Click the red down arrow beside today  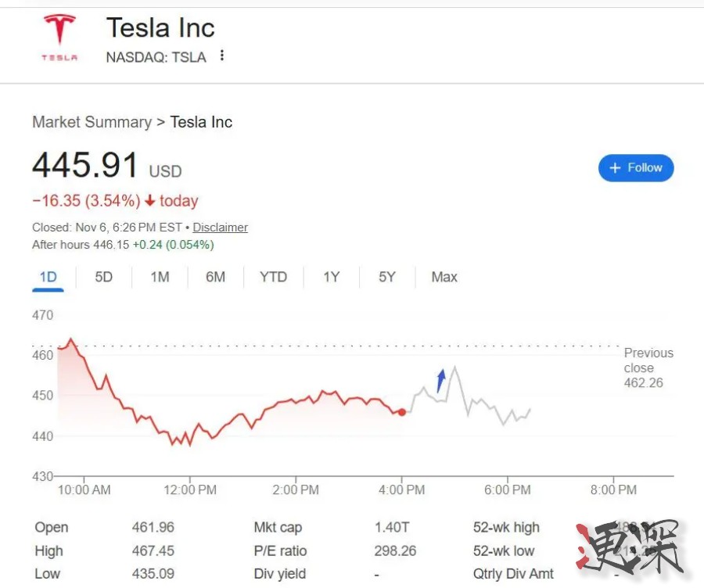click(x=150, y=201)
